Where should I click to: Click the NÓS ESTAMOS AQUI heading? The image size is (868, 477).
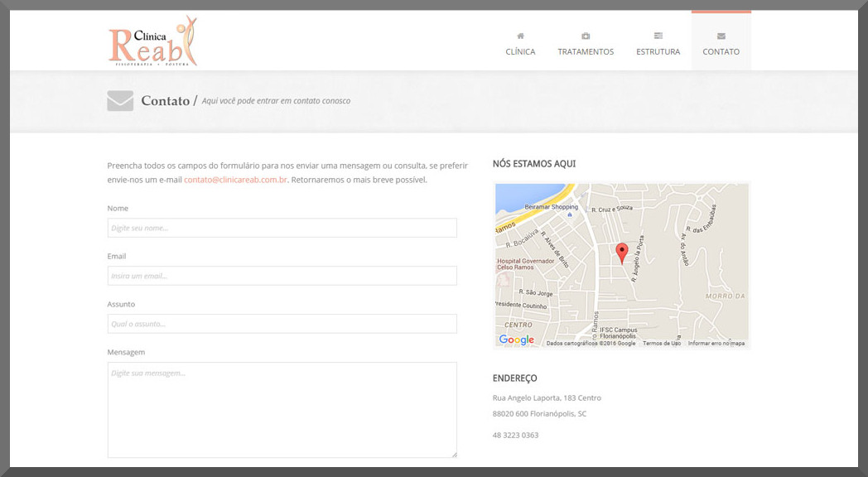534,164
